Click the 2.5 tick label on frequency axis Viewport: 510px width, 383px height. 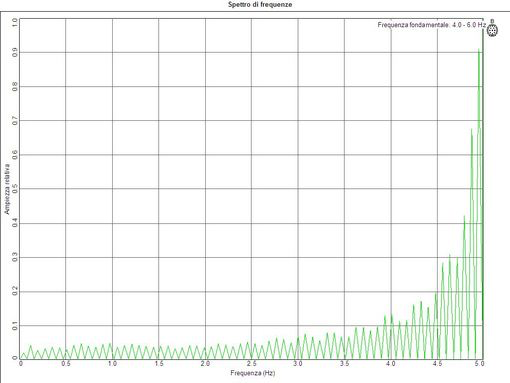252,363
